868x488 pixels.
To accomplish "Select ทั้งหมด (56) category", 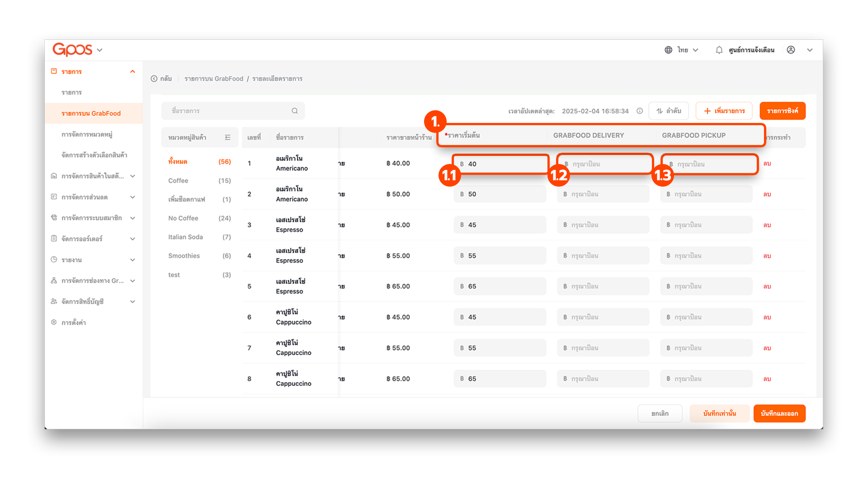I will pos(199,162).
